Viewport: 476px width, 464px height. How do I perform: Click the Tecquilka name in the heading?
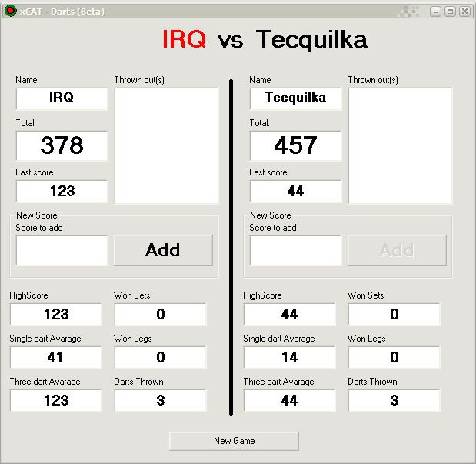pyautogui.click(x=311, y=39)
